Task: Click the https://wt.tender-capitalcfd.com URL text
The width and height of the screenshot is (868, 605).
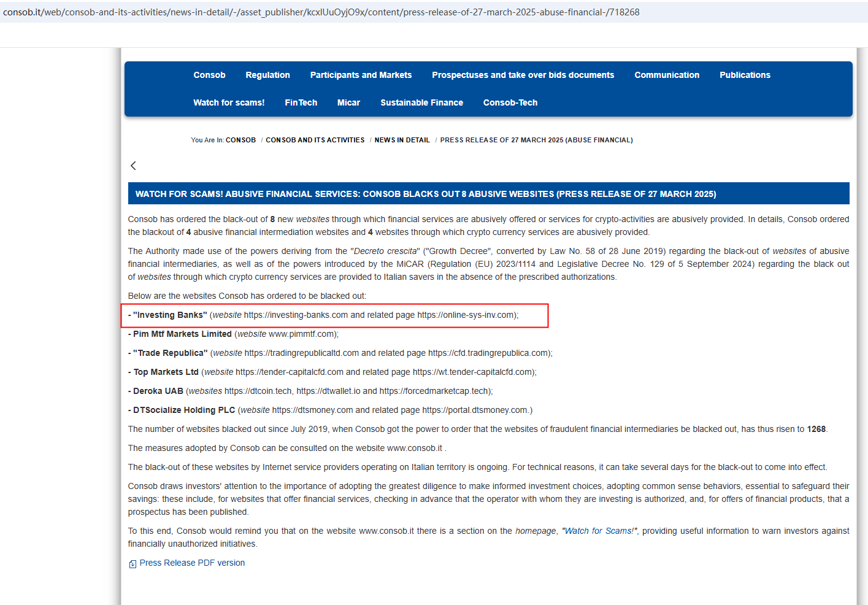Action: (x=472, y=372)
